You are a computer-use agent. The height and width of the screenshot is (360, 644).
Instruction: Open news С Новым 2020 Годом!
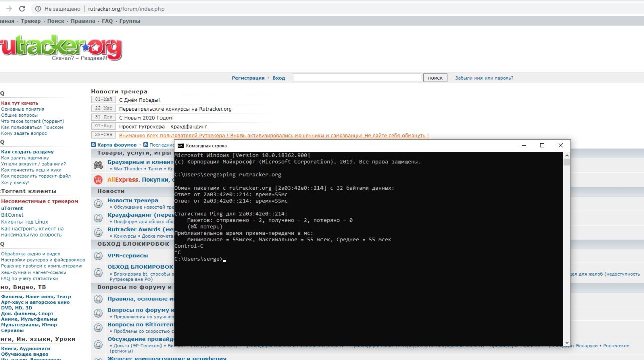pos(146,118)
